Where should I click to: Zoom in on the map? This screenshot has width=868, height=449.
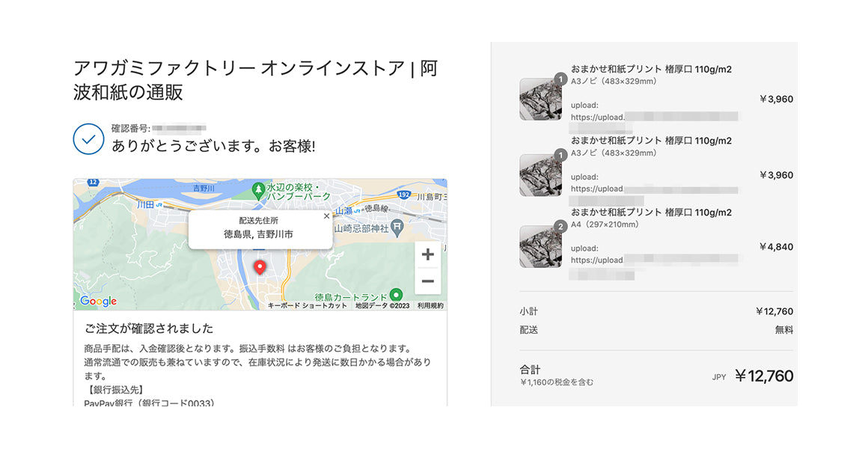pos(427,254)
